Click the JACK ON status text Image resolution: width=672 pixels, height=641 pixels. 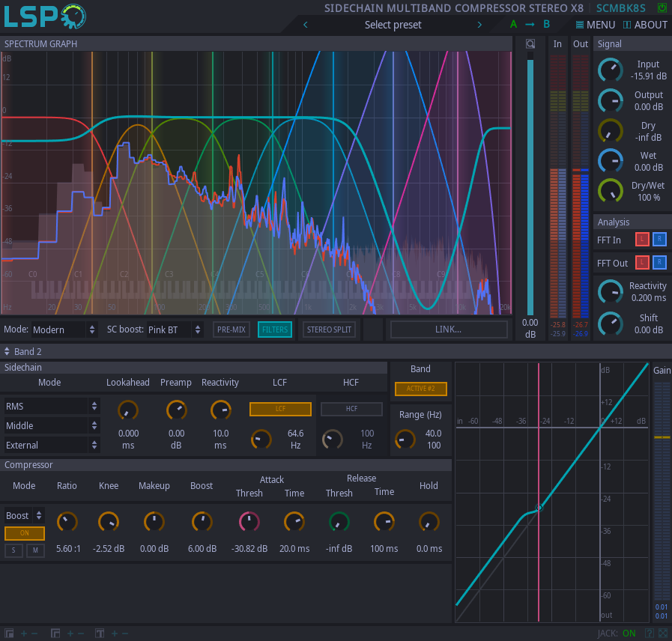(629, 634)
